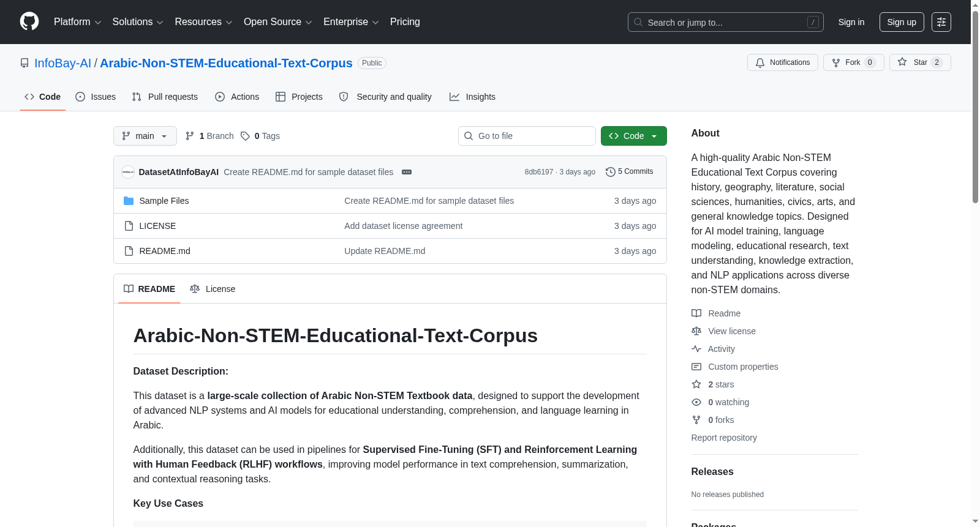Select the Code tab
Image resolution: width=980 pixels, height=527 pixels.
click(x=42, y=97)
